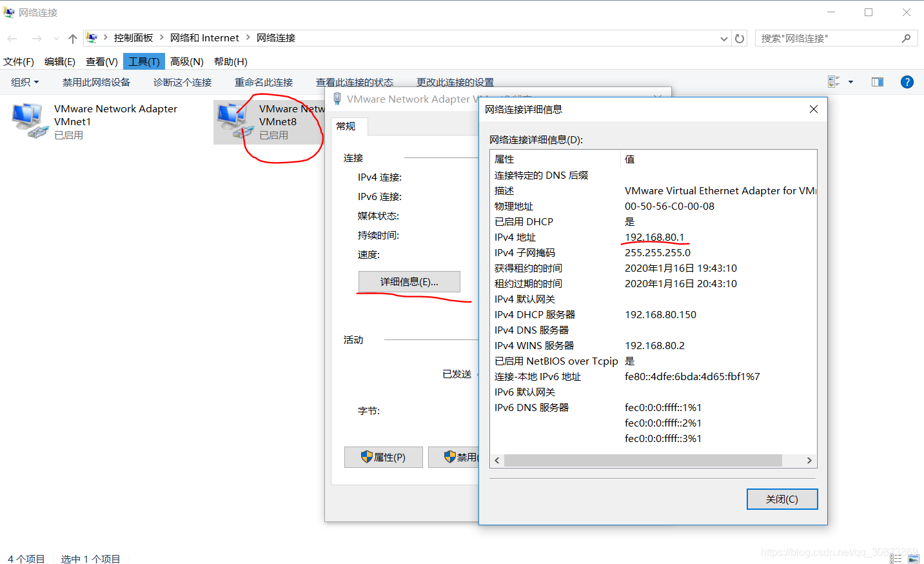Image resolution: width=924 pixels, height=564 pixels.
Task: Open the view options dropdown arrow
Action: (850, 82)
